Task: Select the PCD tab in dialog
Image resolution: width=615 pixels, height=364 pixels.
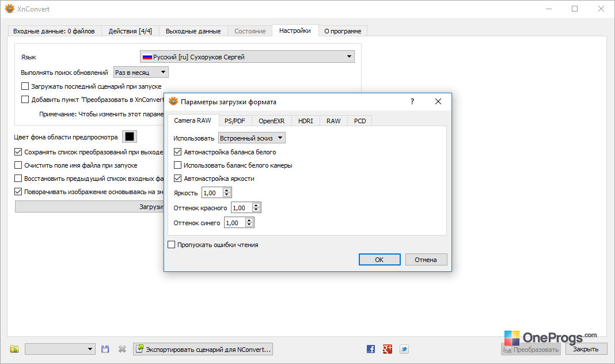Action: [360, 121]
